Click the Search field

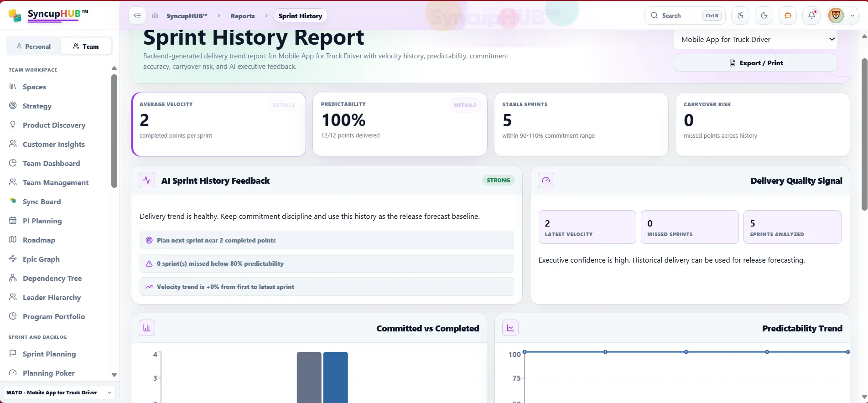(685, 15)
